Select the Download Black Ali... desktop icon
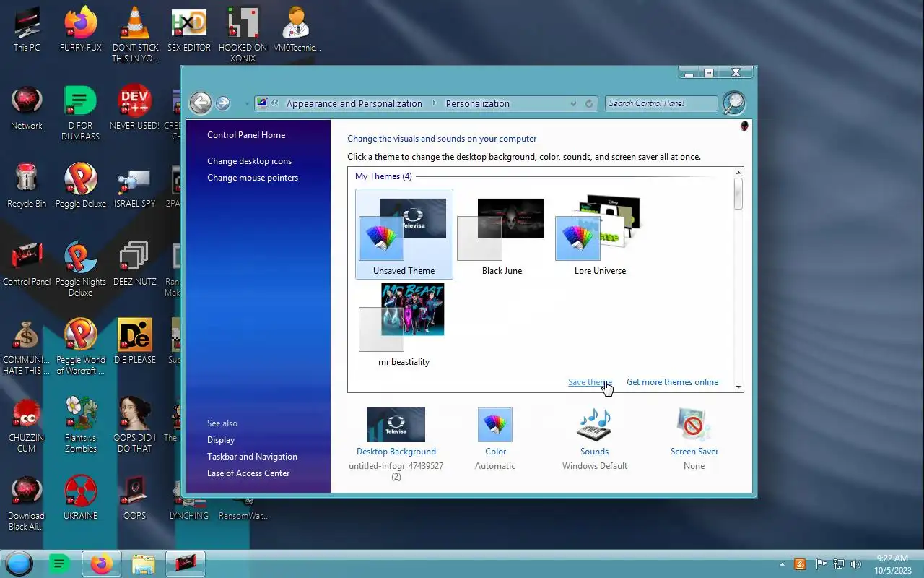 pyautogui.click(x=27, y=502)
